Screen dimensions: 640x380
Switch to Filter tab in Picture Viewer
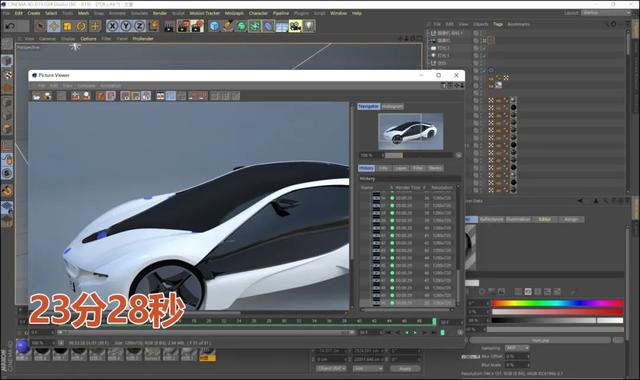click(x=418, y=168)
